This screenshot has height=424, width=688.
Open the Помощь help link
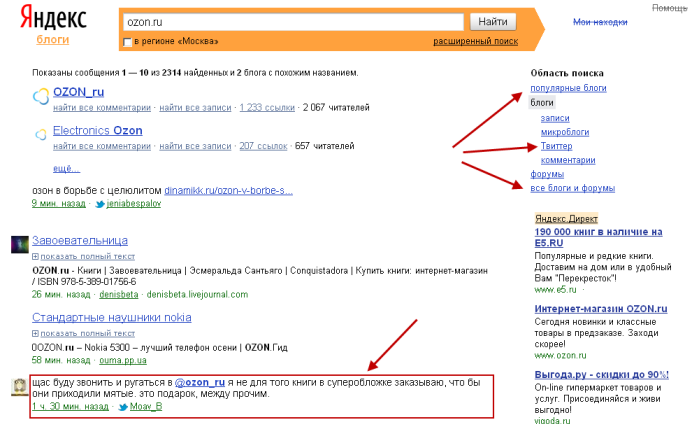(670, 8)
